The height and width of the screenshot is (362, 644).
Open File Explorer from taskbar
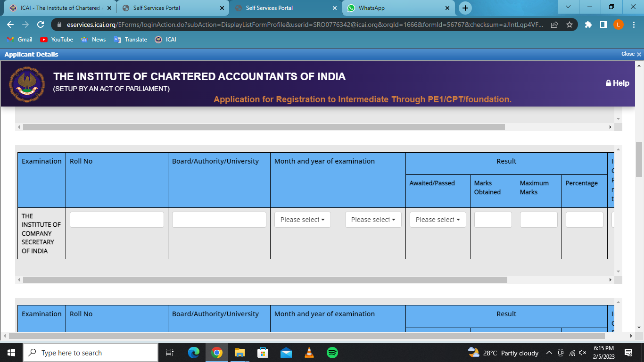239,353
